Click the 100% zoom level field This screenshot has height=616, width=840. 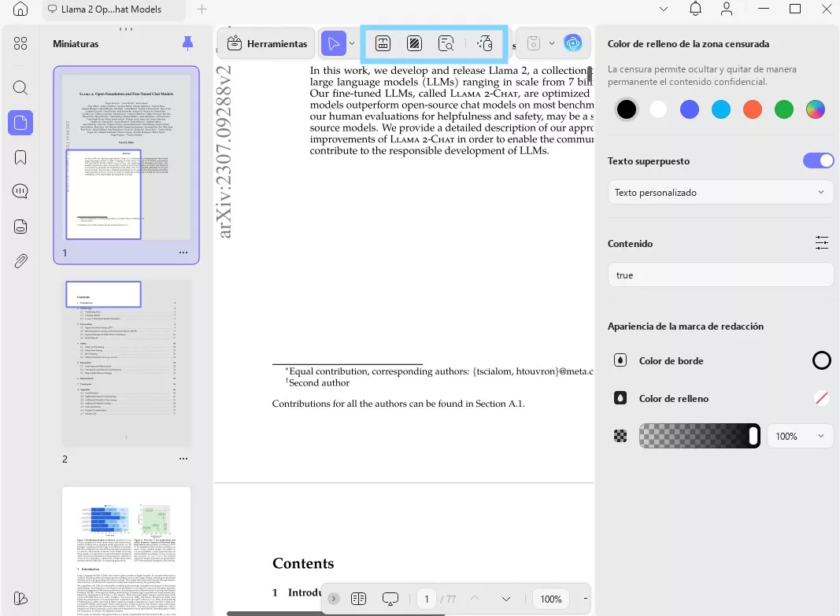click(551, 599)
